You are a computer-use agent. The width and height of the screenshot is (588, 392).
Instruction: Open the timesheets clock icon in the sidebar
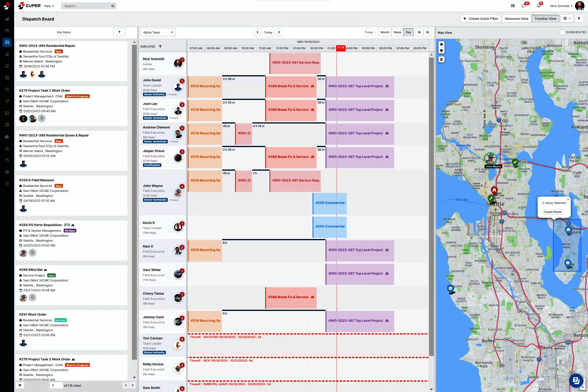(x=7, y=89)
